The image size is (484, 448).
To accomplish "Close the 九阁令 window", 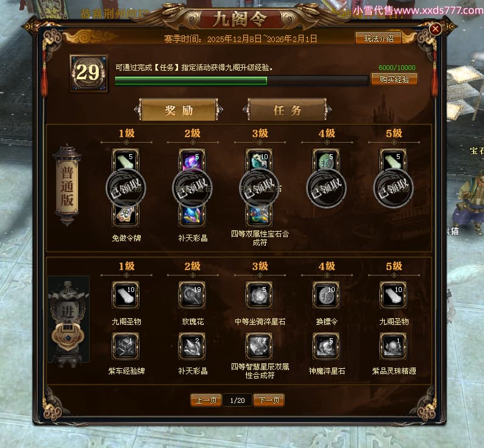I will click(x=435, y=29).
